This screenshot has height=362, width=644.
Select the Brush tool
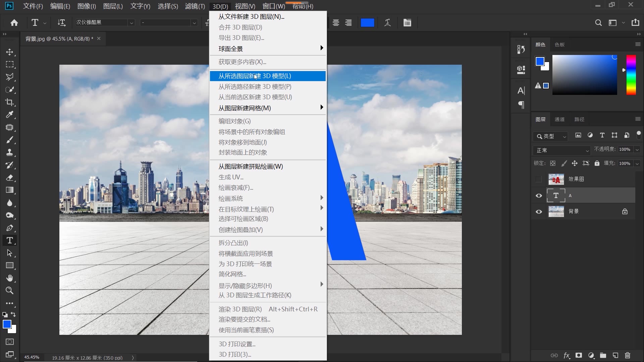coord(10,140)
